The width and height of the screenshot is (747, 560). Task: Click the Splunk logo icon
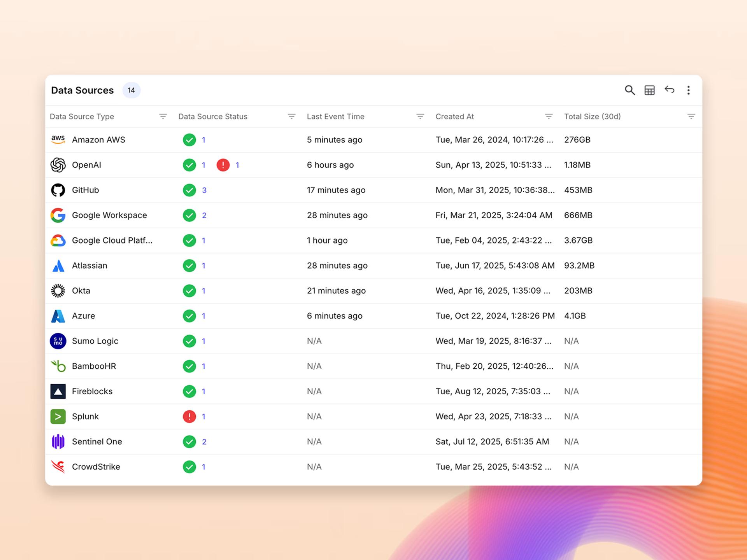pyautogui.click(x=58, y=416)
